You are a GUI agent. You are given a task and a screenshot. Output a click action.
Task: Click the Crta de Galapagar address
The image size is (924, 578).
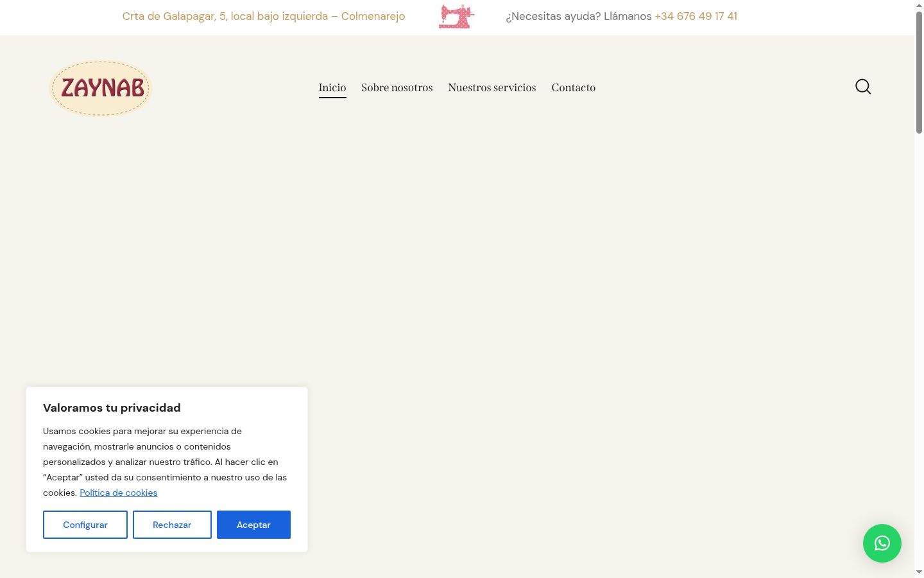(264, 16)
